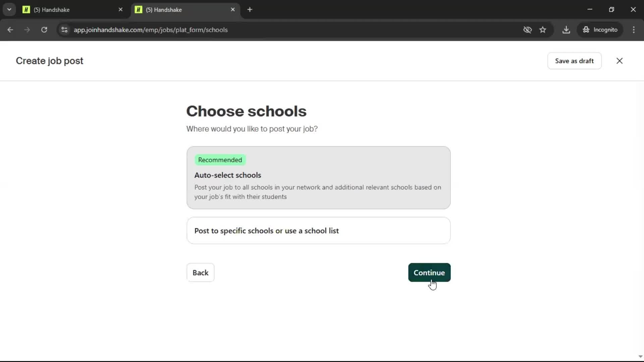Viewport: 644px width, 362px height.
Task: Click third-party cookies blocked eye icon
Action: click(527, 30)
